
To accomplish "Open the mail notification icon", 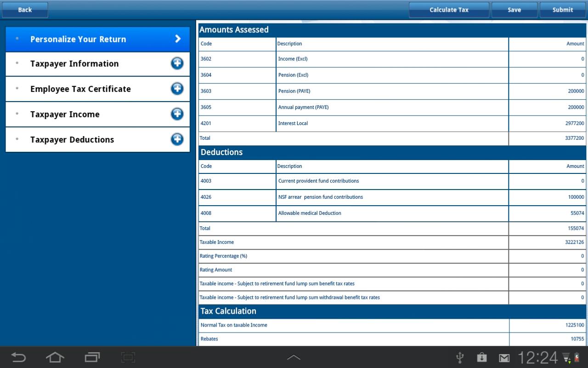I will click(x=504, y=357).
